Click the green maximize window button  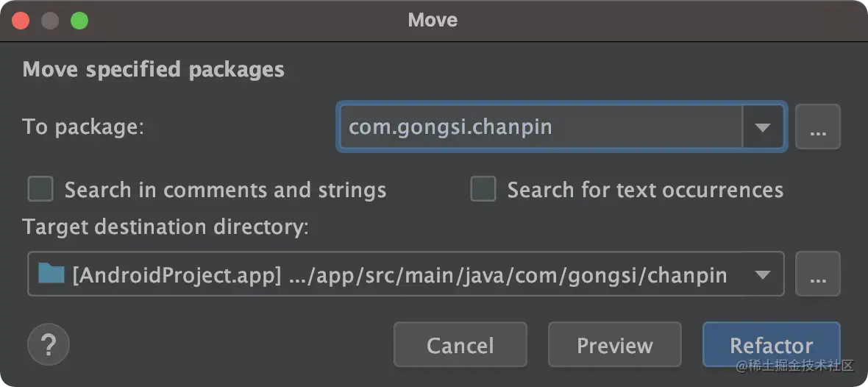coord(79,20)
